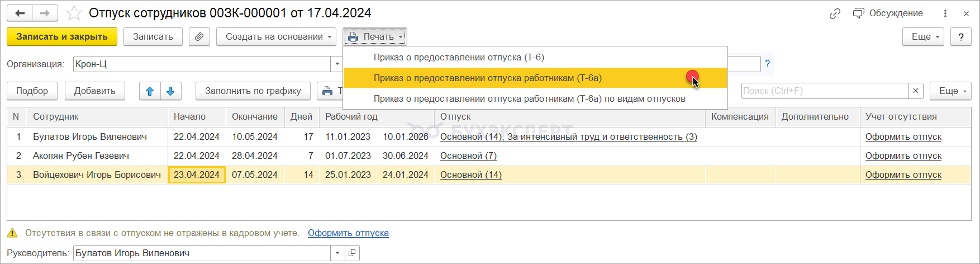This screenshot has width=980, height=264.
Task: Click Оформить отпуск link for Акопян
Action: point(903,156)
